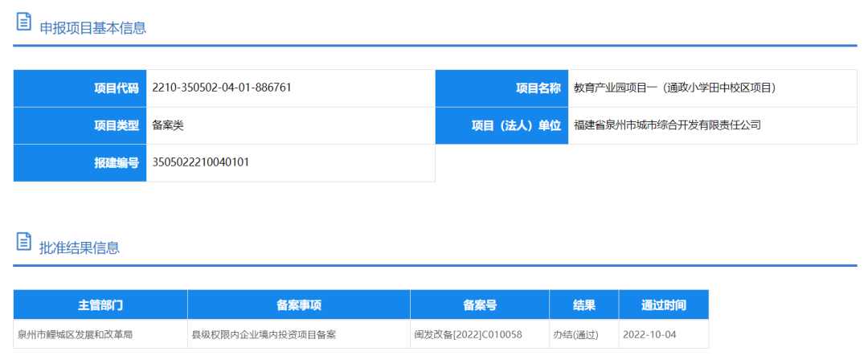The height and width of the screenshot is (364, 868).
Task: Click the document icon beside 申报项目基本信息
Action: tap(23, 22)
